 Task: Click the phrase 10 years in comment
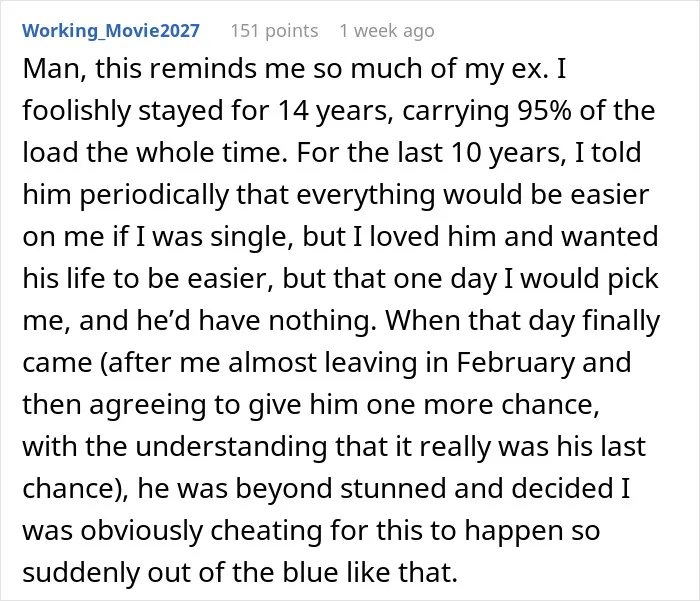(506, 153)
